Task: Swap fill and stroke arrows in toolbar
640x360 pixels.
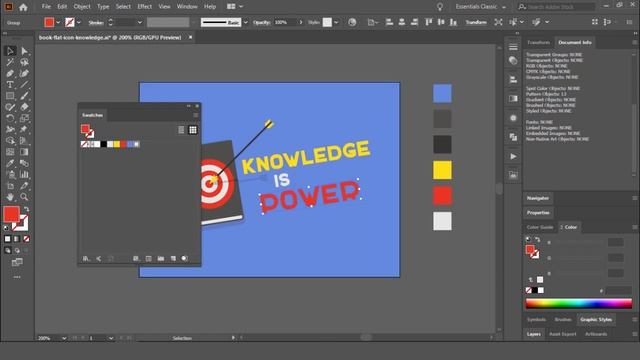Action: point(27,209)
